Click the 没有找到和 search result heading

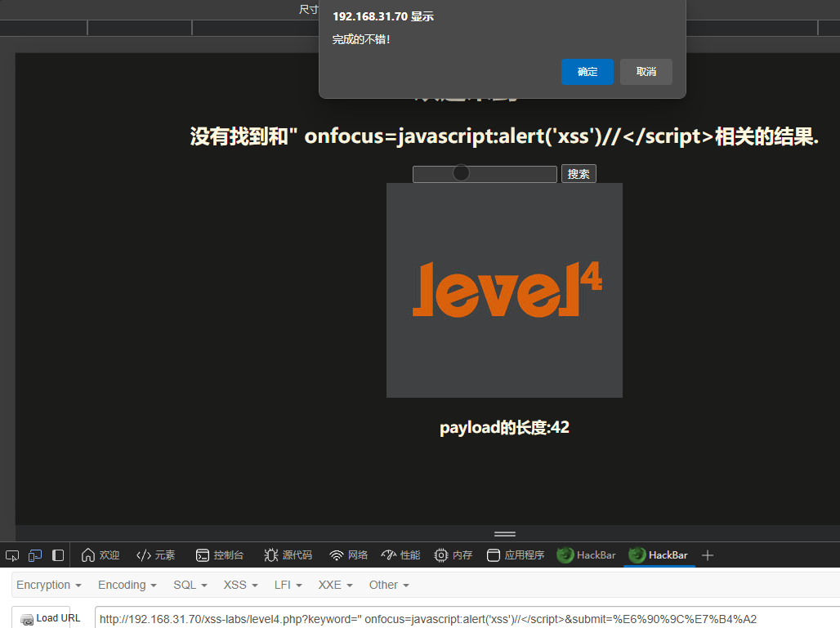point(504,136)
